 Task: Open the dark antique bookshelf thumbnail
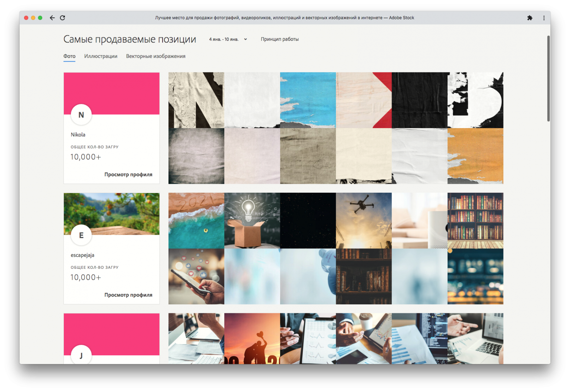(364, 277)
